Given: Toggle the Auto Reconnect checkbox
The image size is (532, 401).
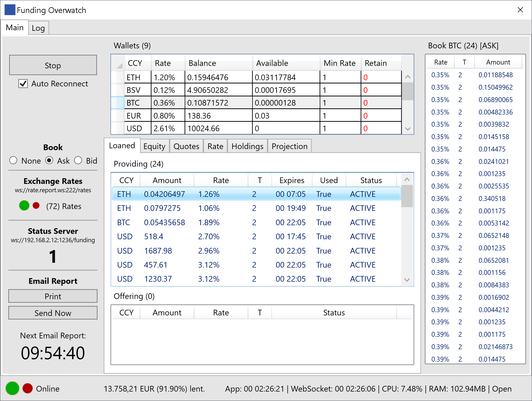Looking at the screenshot, I should pos(23,84).
